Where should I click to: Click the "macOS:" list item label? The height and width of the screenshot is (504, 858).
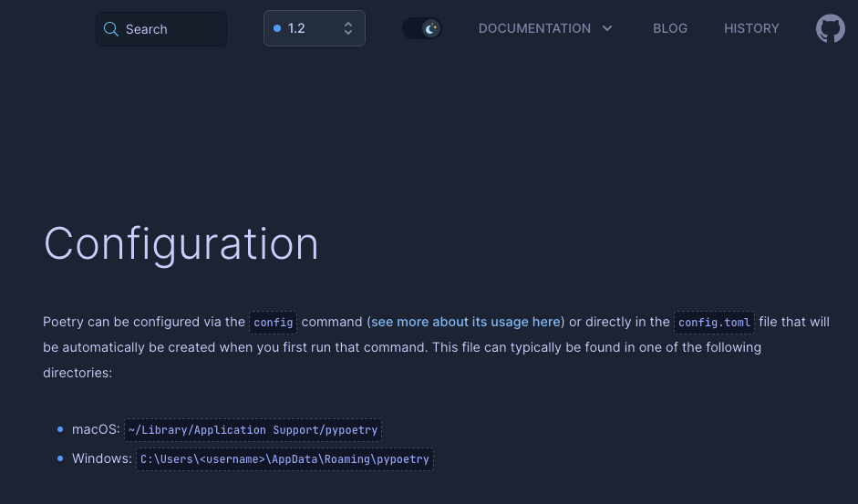click(x=96, y=429)
